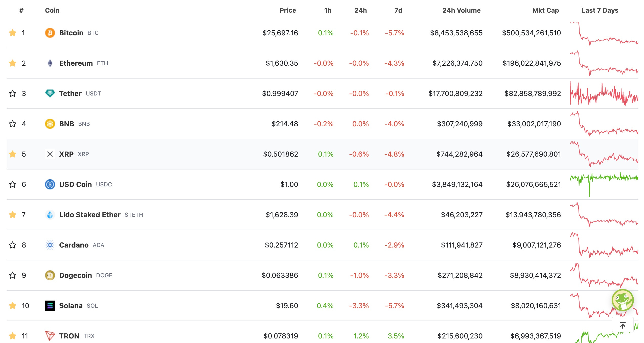Sort by 24h Volume header

[462, 10]
